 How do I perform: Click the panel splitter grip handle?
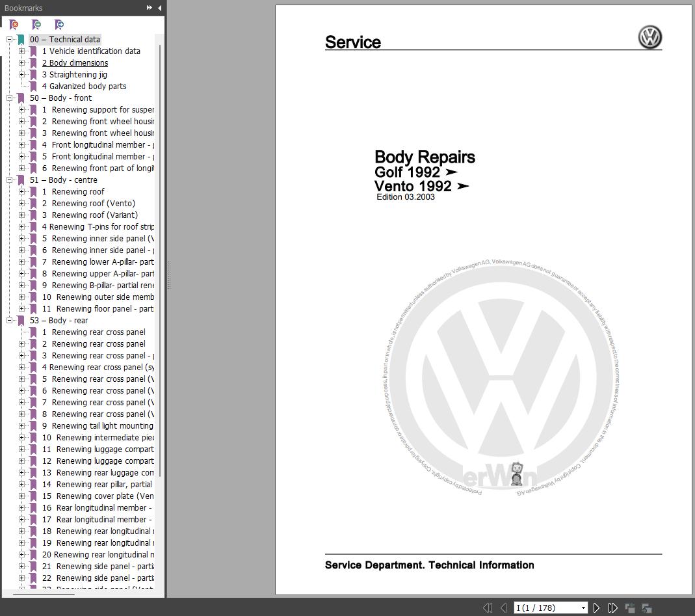pos(169,275)
